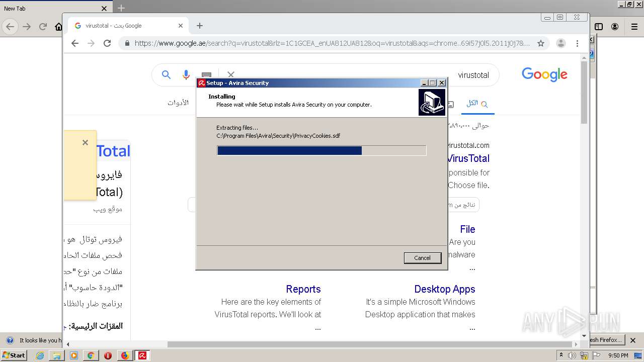Open Firefox account icon
The height and width of the screenshot is (362, 644).
[615, 27]
